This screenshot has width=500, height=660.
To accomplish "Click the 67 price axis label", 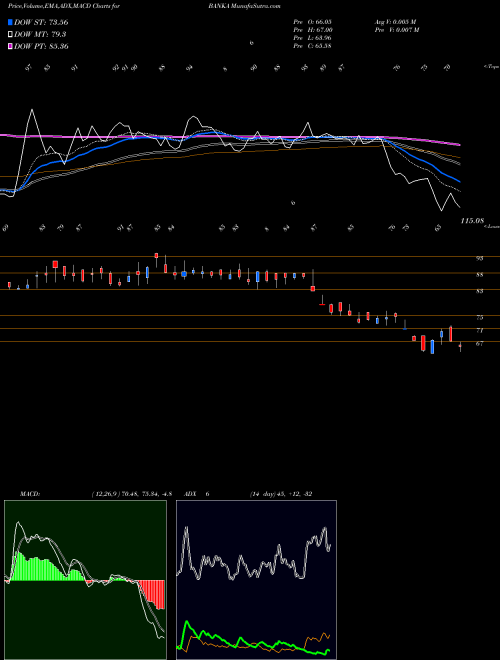I will (x=479, y=344).
